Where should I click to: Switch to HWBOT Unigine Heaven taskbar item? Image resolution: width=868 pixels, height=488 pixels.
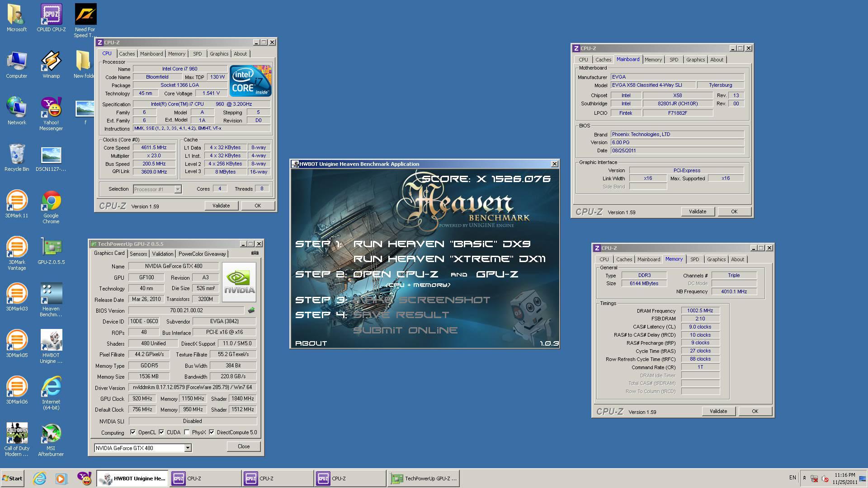[132, 478]
